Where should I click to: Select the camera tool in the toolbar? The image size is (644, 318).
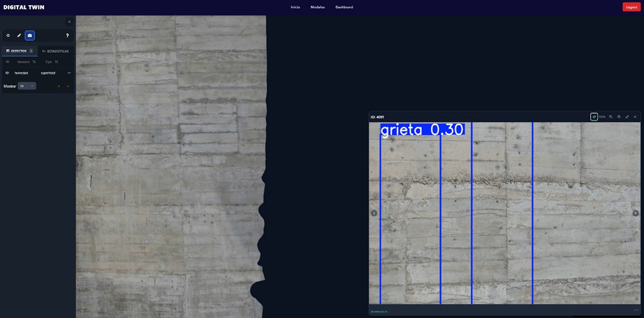(30, 36)
